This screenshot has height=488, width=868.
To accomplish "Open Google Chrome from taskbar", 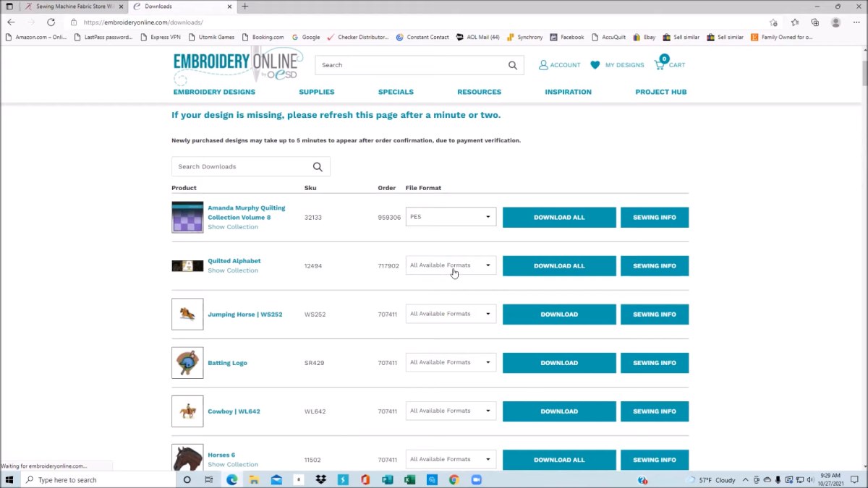I will (454, 479).
